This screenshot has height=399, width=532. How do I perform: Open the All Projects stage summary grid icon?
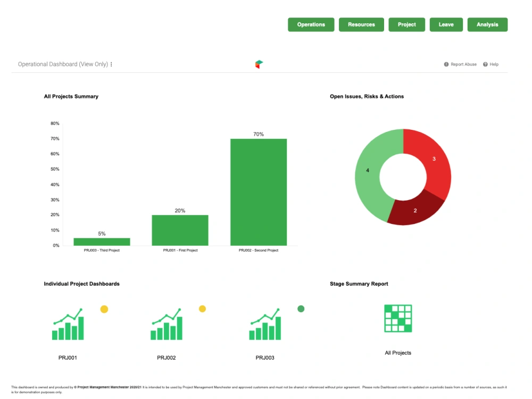point(398,318)
